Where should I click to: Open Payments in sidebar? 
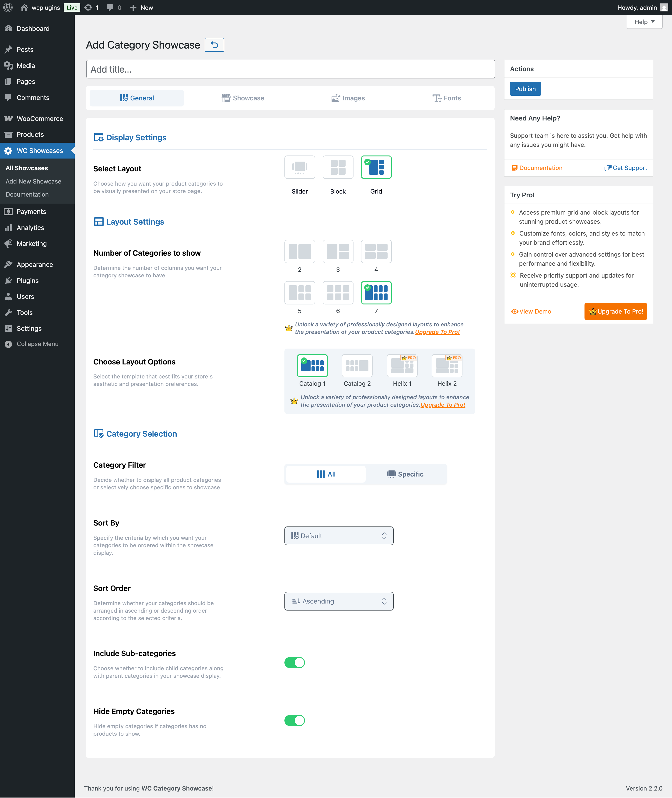click(x=37, y=212)
